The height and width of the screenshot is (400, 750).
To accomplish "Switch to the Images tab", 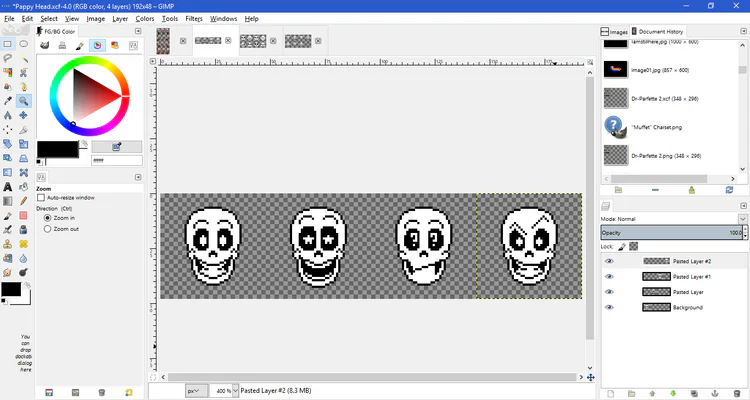I will point(614,32).
